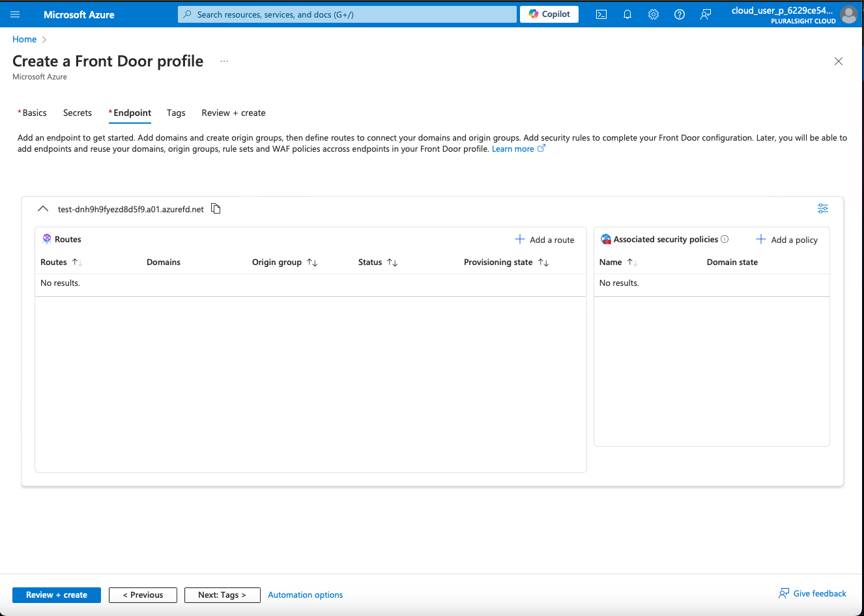The image size is (864, 616).
Task: Click the Associated security policies shield icon
Action: point(606,239)
